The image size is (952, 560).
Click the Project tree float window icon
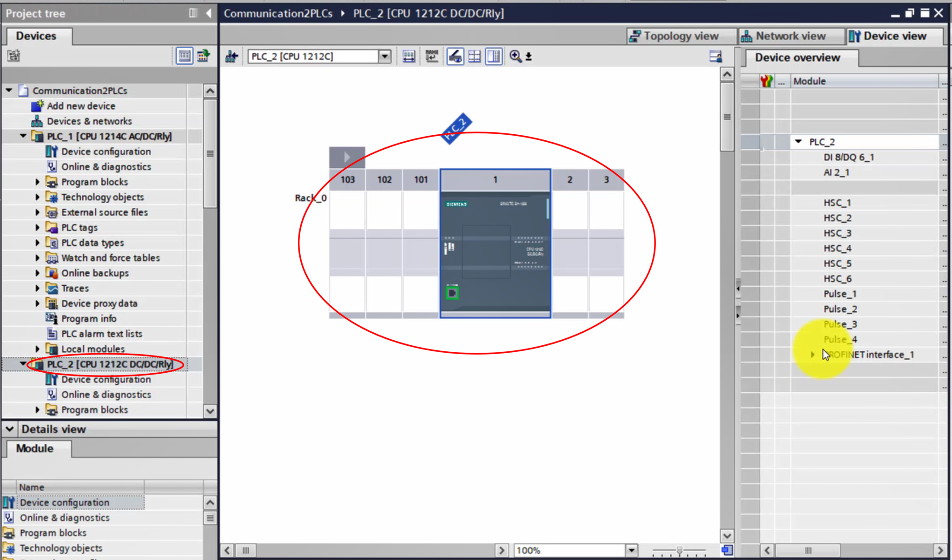pyautogui.click(x=193, y=13)
